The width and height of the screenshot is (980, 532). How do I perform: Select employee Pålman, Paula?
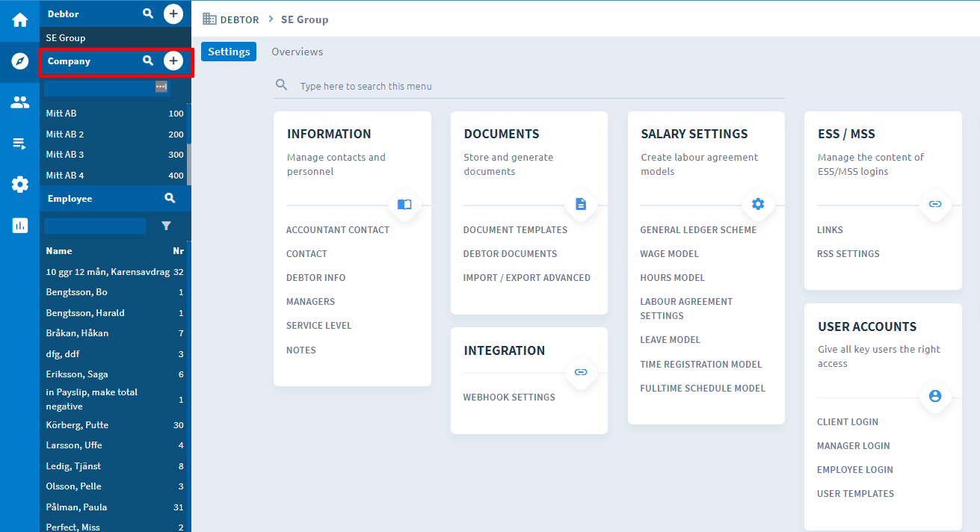[114, 507]
